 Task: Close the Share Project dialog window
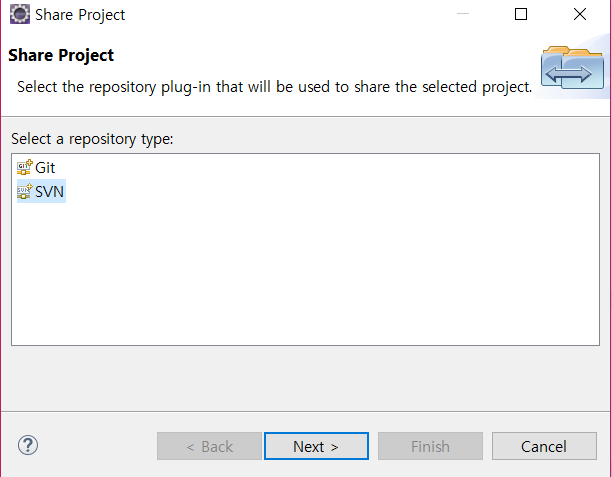coord(580,14)
